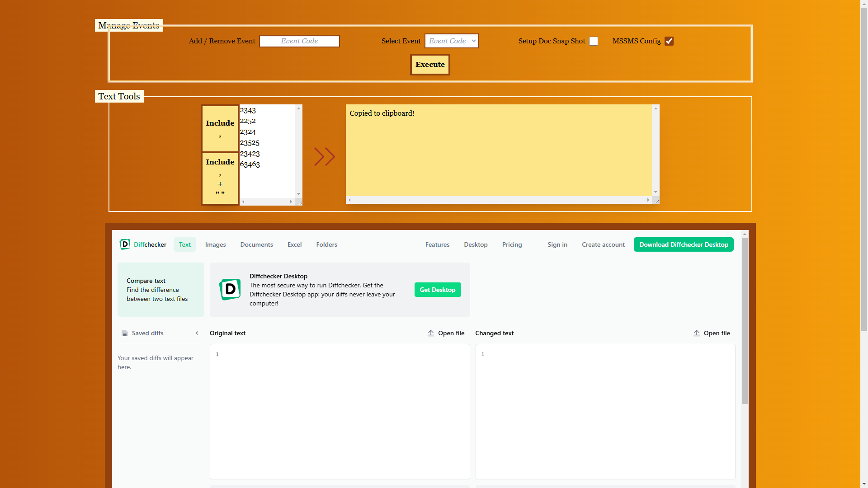
Task: Open the Select Event dropdown
Action: (x=451, y=41)
